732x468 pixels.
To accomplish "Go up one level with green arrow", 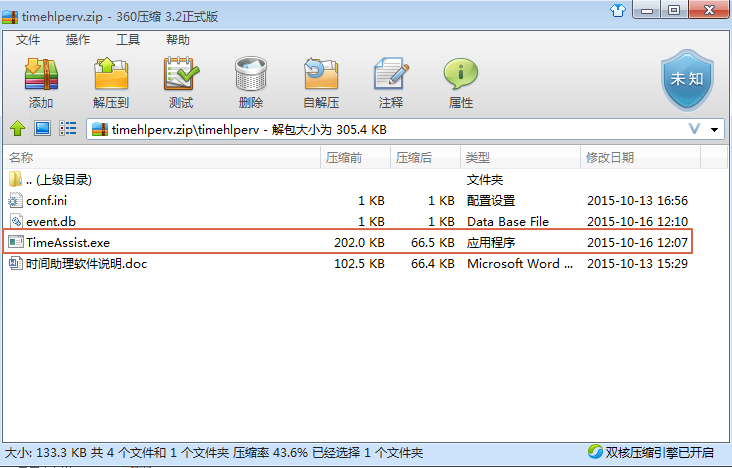I will 17,128.
